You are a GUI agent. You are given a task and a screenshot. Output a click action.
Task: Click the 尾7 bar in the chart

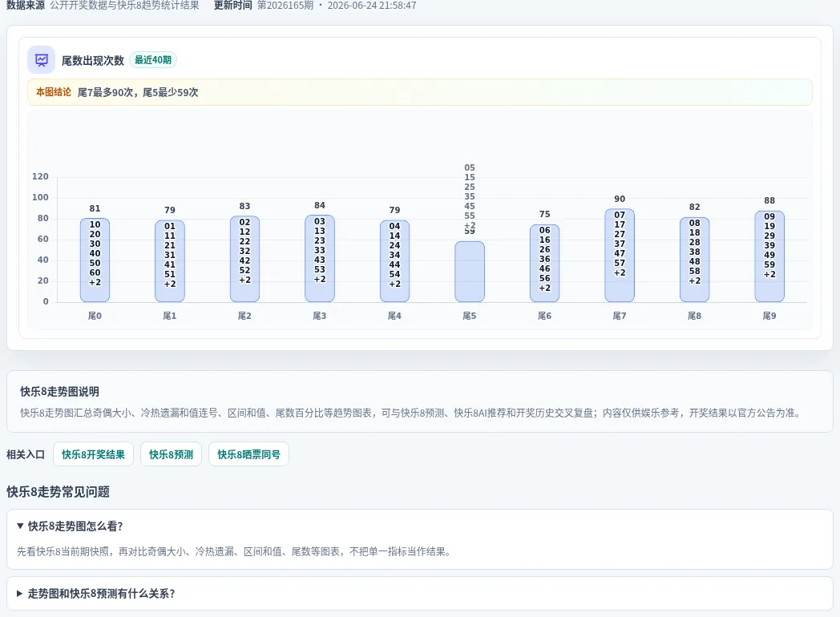click(x=620, y=256)
